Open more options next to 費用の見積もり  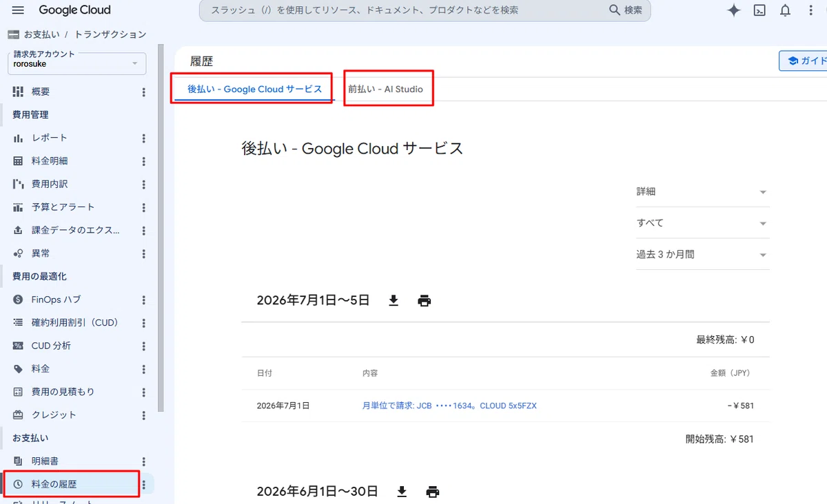point(144,392)
